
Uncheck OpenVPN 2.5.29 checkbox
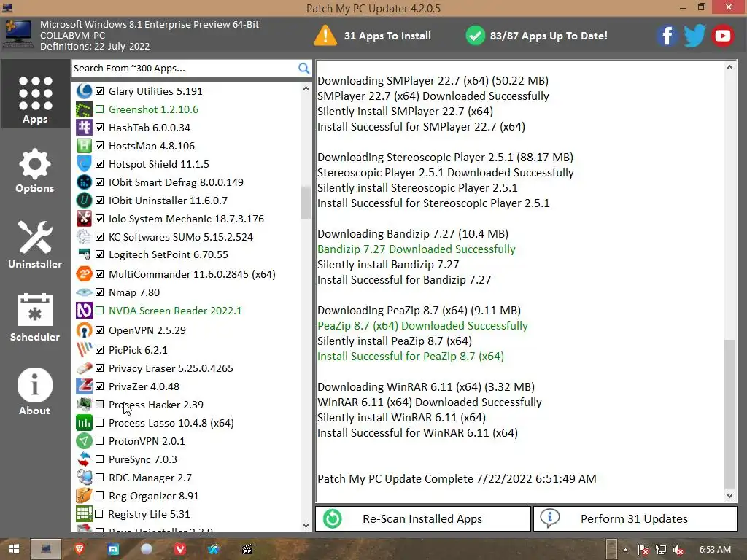(99, 330)
